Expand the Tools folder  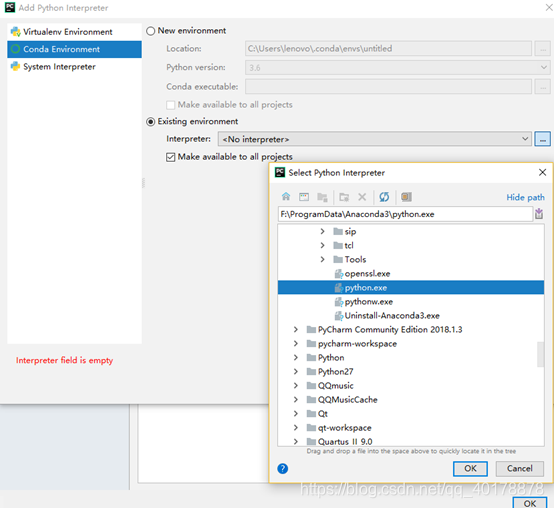click(x=322, y=260)
